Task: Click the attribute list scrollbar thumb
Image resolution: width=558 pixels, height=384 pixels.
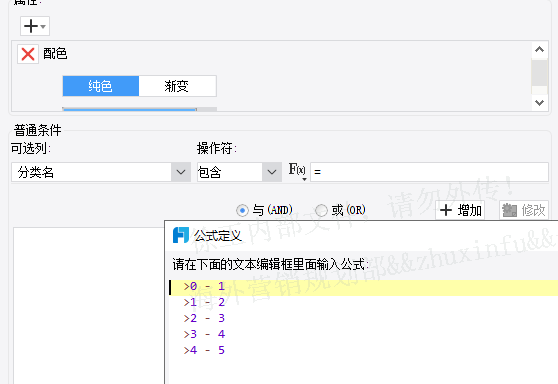Action: (x=539, y=73)
